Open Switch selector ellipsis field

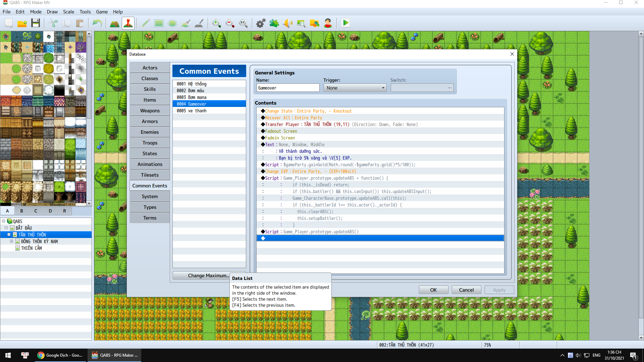422,88
